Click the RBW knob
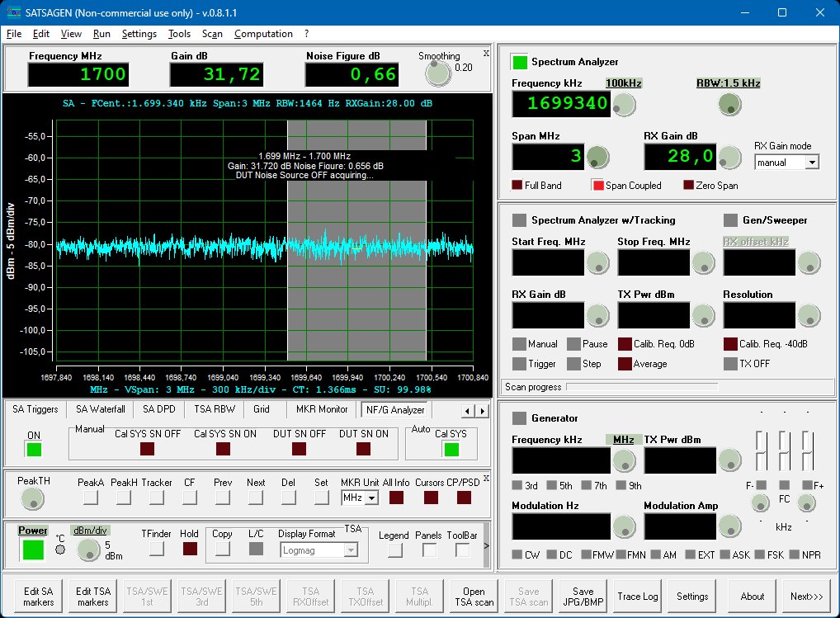 [x=729, y=105]
